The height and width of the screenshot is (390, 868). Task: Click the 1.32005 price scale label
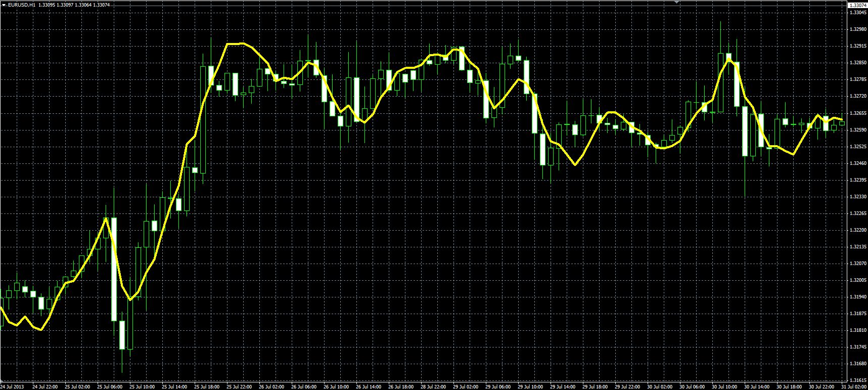point(857,280)
